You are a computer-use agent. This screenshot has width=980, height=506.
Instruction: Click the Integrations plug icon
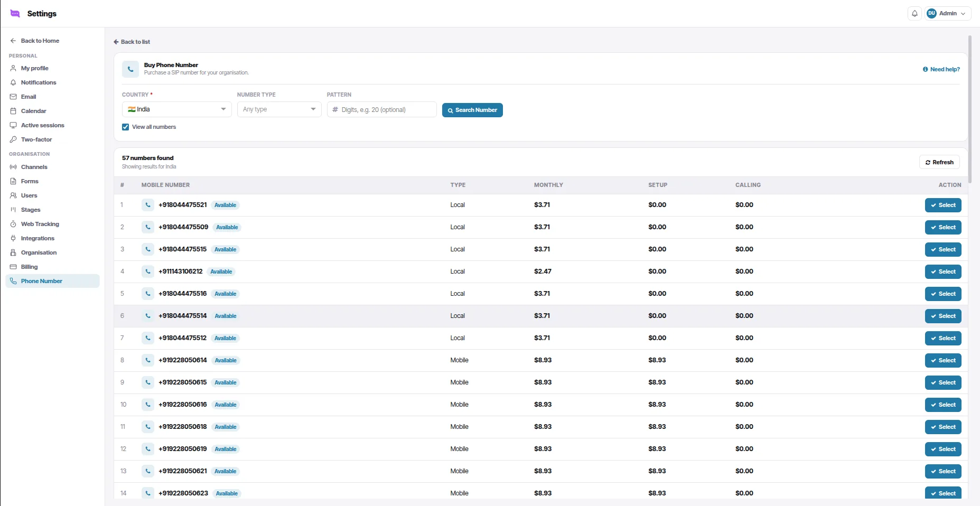[x=13, y=238]
